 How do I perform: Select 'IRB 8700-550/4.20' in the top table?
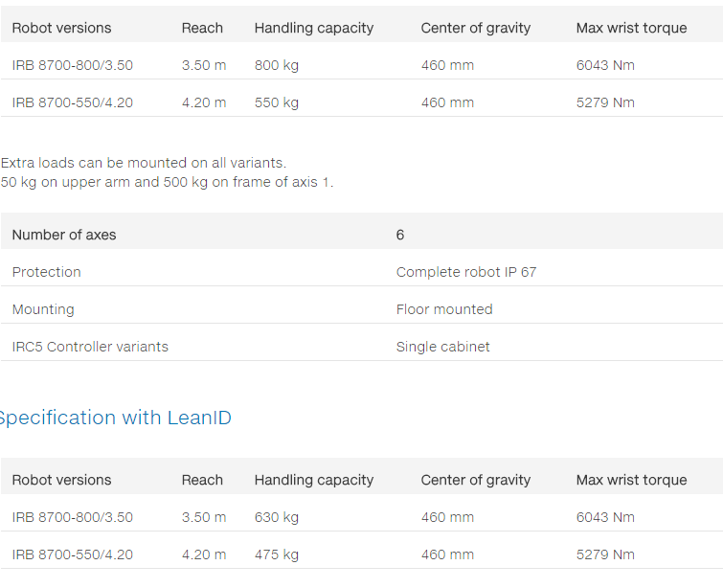click(73, 102)
